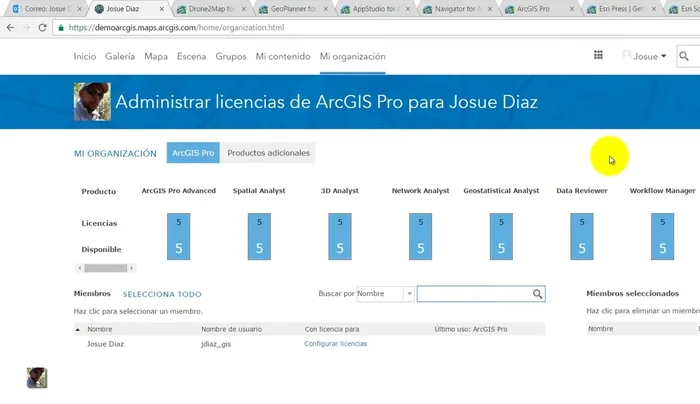
Task: Reload the page with the refresh icon
Action: point(42,28)
